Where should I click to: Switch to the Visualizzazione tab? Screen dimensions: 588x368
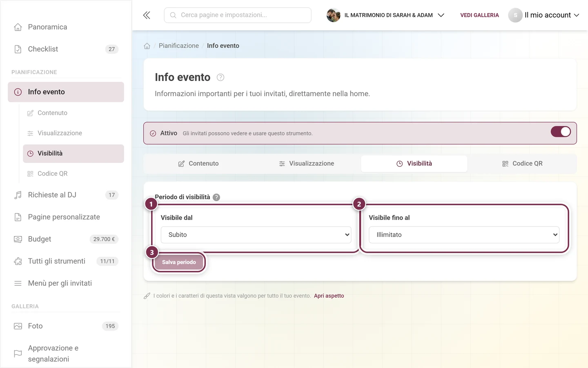307,164
